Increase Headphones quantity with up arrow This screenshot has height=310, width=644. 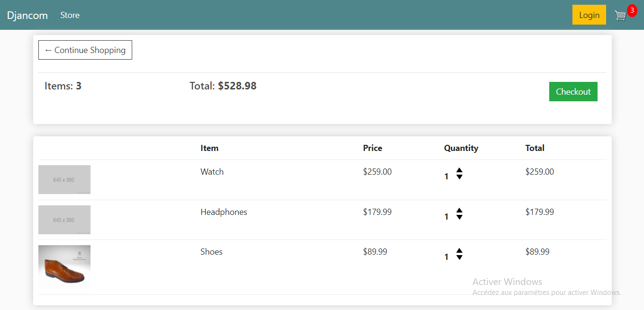click(459, 211)
